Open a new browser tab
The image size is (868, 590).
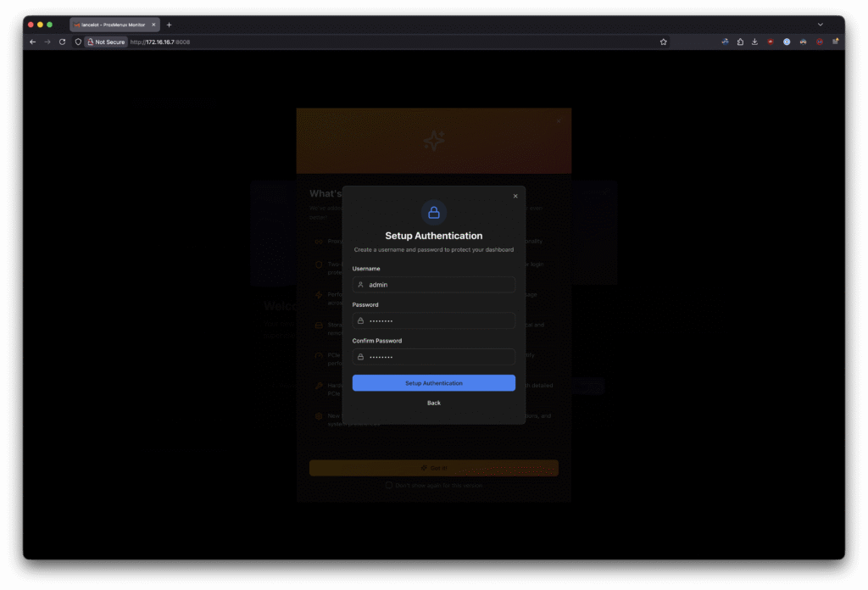click(x=169, y=25)
